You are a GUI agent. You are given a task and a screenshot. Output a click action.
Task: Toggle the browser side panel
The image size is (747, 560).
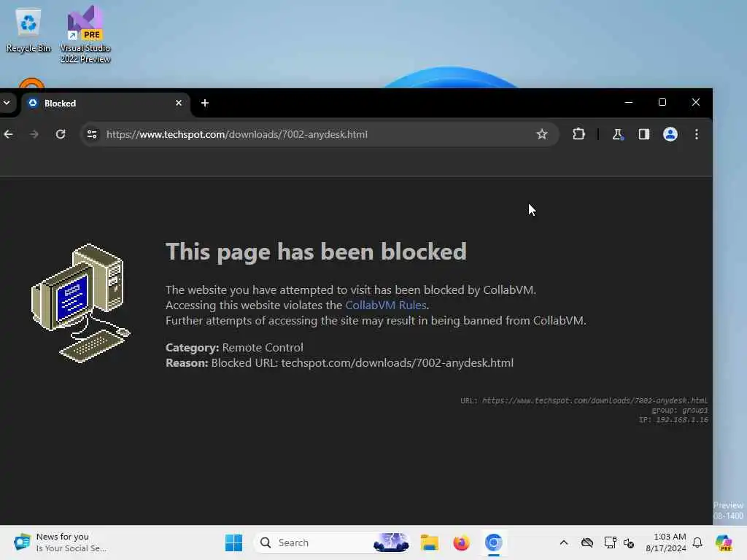pos(644,134)
